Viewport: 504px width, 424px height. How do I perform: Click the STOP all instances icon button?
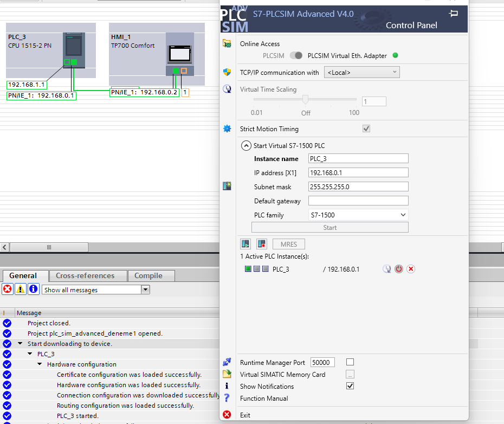(x=262, y=244)
